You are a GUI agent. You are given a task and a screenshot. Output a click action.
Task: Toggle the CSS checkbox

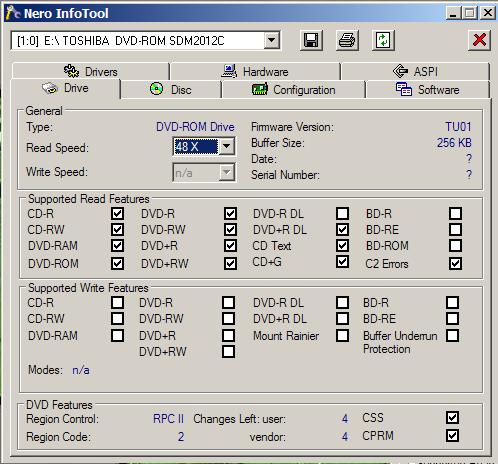(x=452, y=417)
